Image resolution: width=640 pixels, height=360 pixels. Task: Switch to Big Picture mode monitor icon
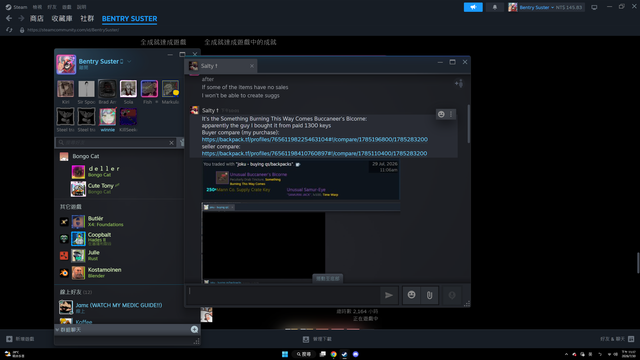pos(594,7)
